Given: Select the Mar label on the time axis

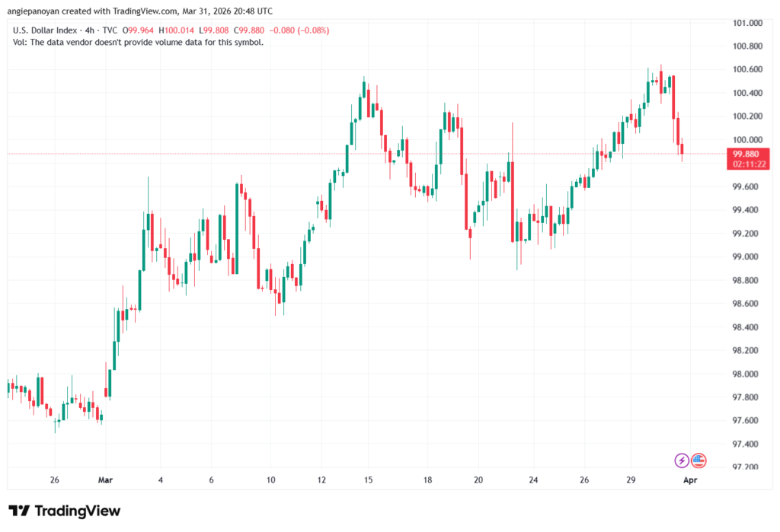Looking at the screenshot, I should tap(105, 480).
